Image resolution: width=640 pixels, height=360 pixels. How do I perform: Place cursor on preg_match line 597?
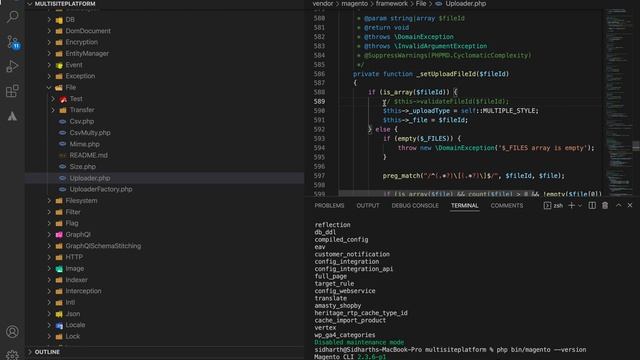point(473,176)
